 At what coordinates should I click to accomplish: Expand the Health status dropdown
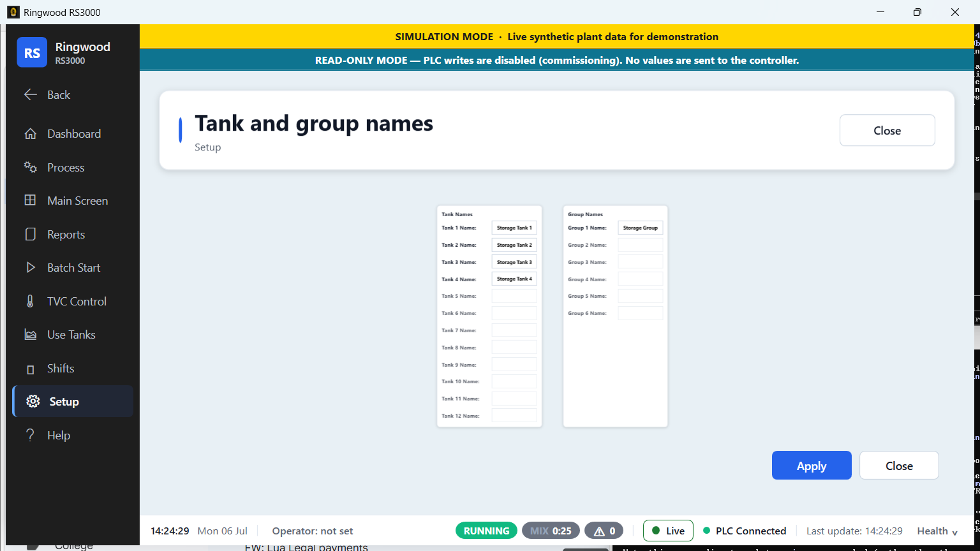coord(937,531)
